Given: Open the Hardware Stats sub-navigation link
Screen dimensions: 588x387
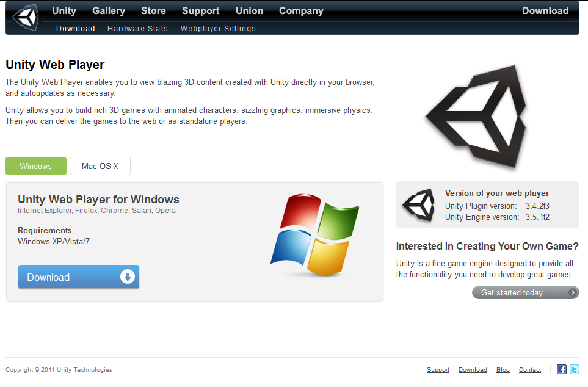Looking at the screenshot, I should point(137,29).
